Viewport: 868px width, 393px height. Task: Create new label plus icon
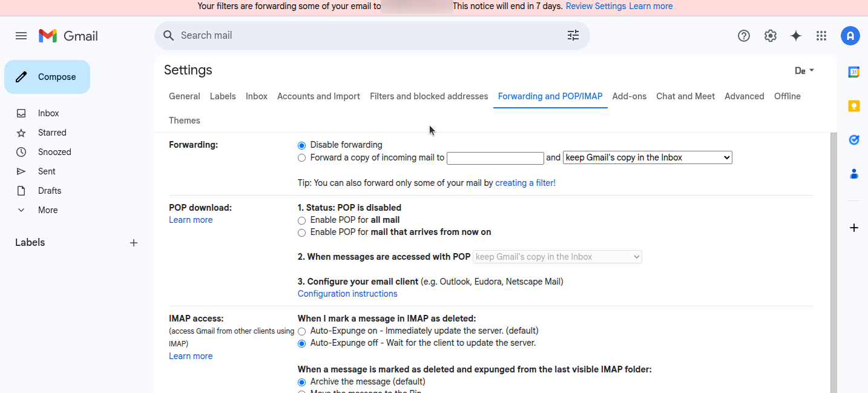click(x=134, y=243)
